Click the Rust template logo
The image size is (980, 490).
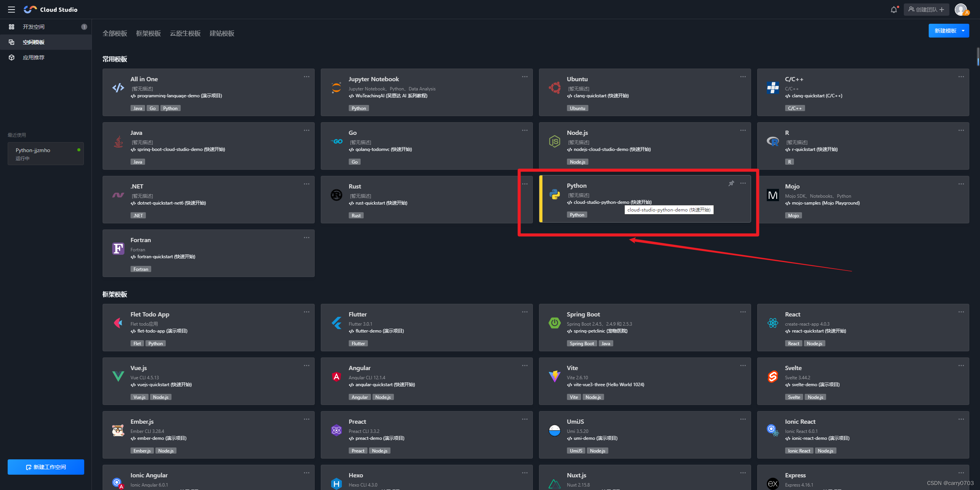tap(336, 195)
